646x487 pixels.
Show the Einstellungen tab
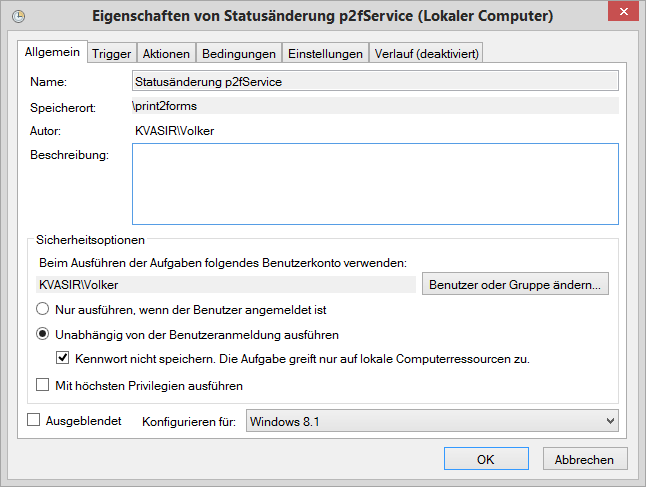324,54
